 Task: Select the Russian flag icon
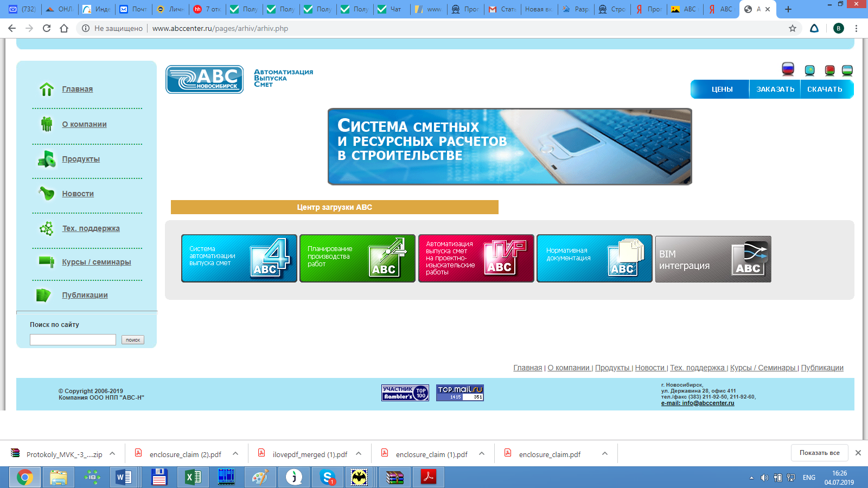point(788,69)
